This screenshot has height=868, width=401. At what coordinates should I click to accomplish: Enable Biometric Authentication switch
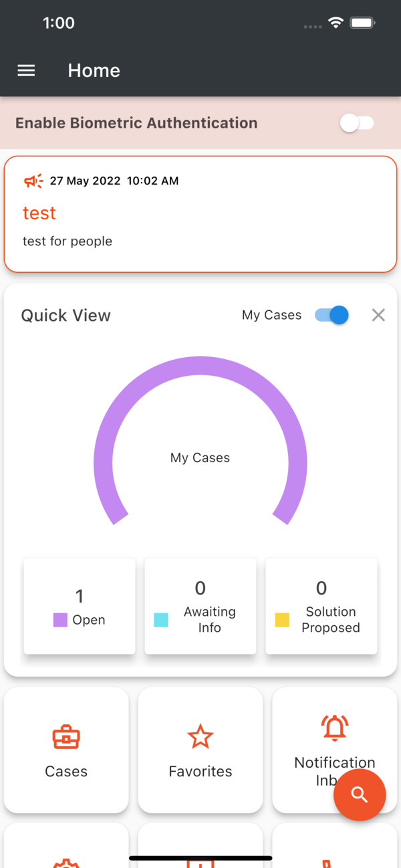tap(357, 123)
